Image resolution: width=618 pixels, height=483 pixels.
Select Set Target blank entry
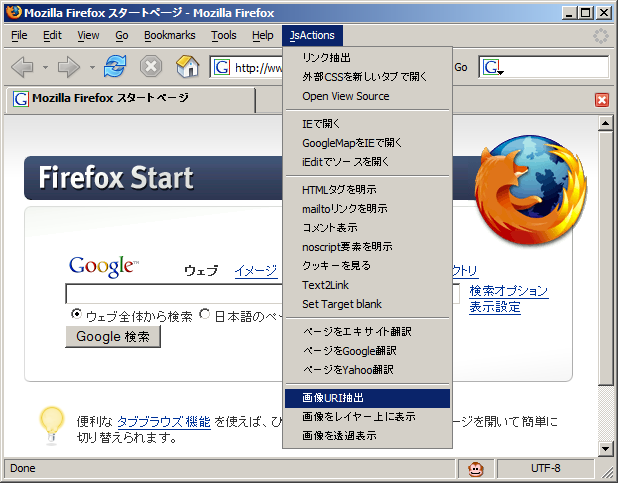click(x=367, y=304)
